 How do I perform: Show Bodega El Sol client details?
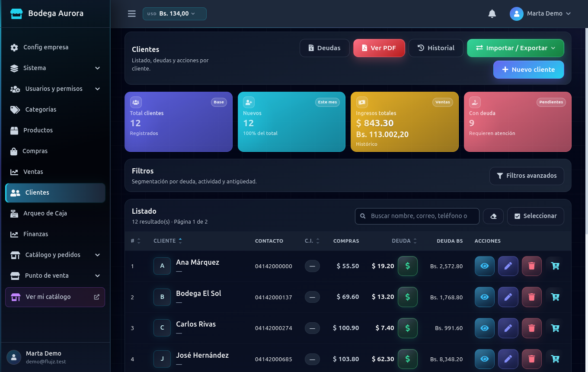tap(485, 297)
